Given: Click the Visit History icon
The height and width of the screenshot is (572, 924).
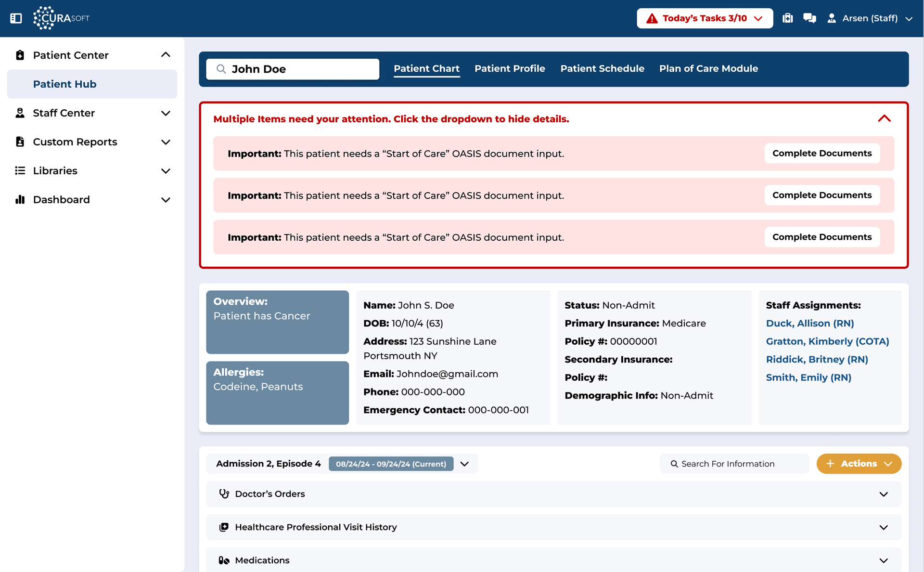Looking at the screenshot, I should (x=224, y=527).
